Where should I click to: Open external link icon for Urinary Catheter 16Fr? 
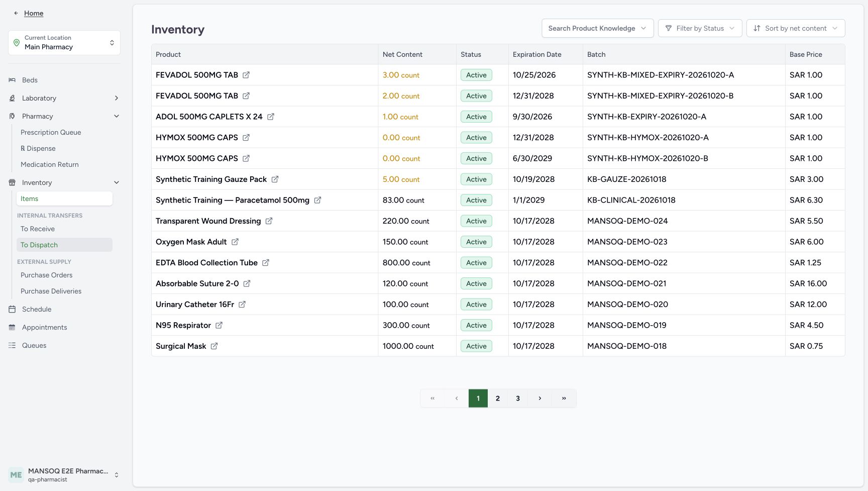242,305
